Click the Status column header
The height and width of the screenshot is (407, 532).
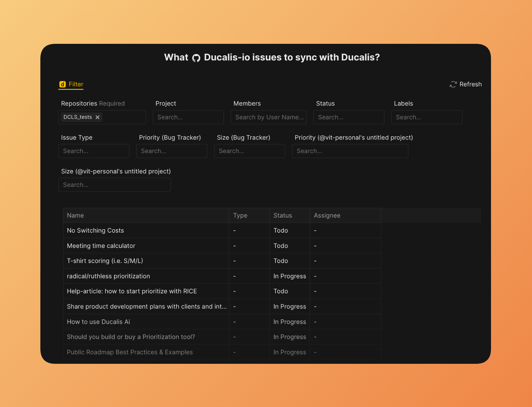click(283, 215)
